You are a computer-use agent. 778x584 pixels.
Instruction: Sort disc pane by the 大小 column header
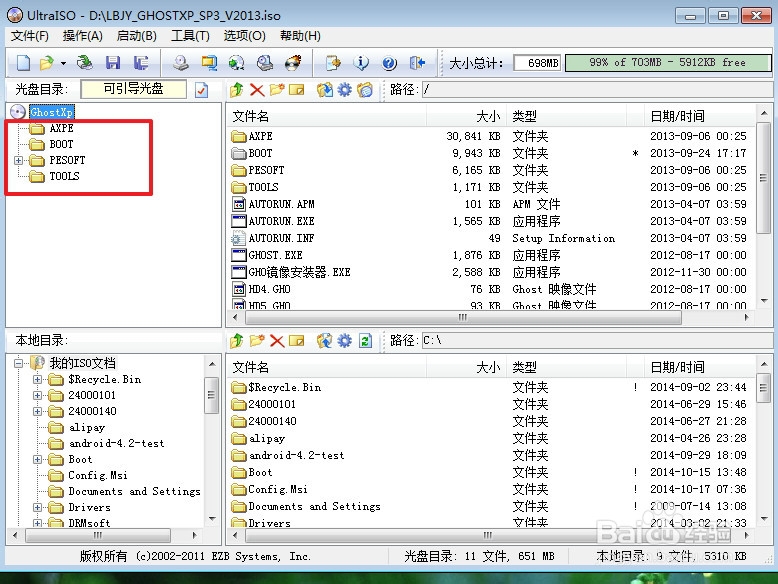pyautogui.click(x=466, y=117)
